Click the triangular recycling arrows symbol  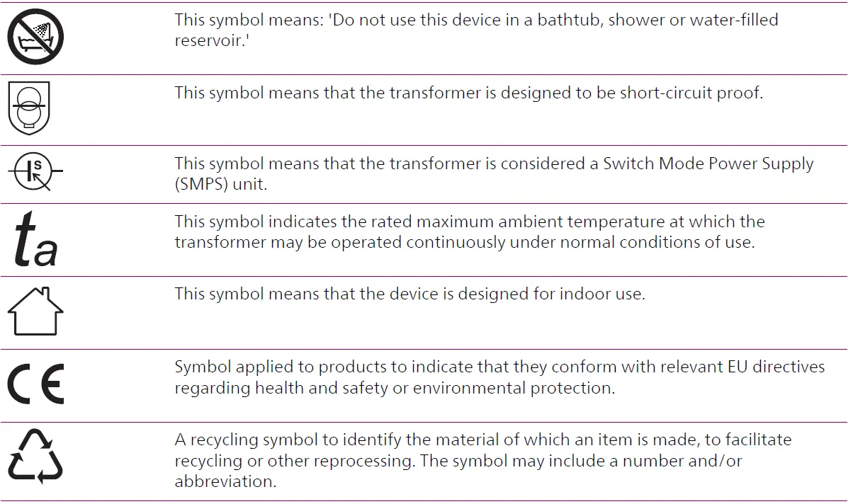pos(35,457)
